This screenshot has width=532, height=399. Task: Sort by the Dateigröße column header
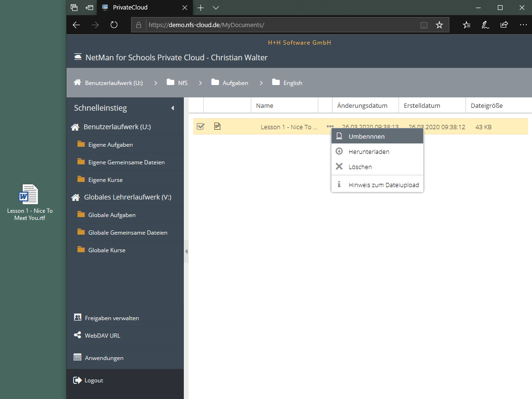tap(499, 105)
